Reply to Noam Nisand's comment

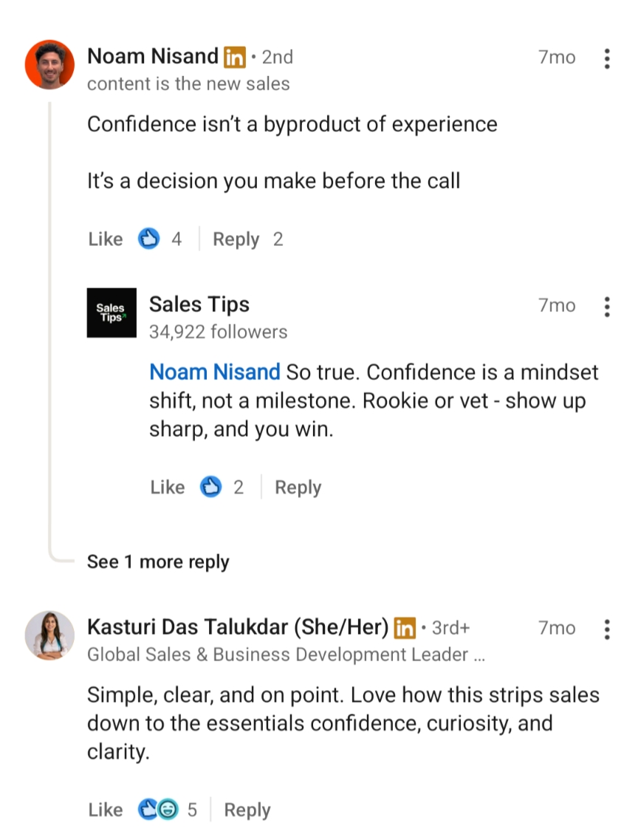click(236, 239)
